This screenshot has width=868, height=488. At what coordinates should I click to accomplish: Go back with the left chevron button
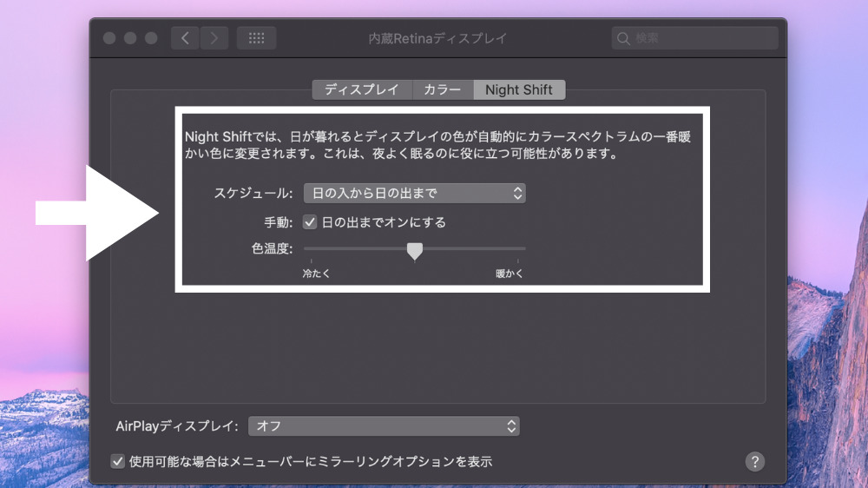(x=185, y=38)
